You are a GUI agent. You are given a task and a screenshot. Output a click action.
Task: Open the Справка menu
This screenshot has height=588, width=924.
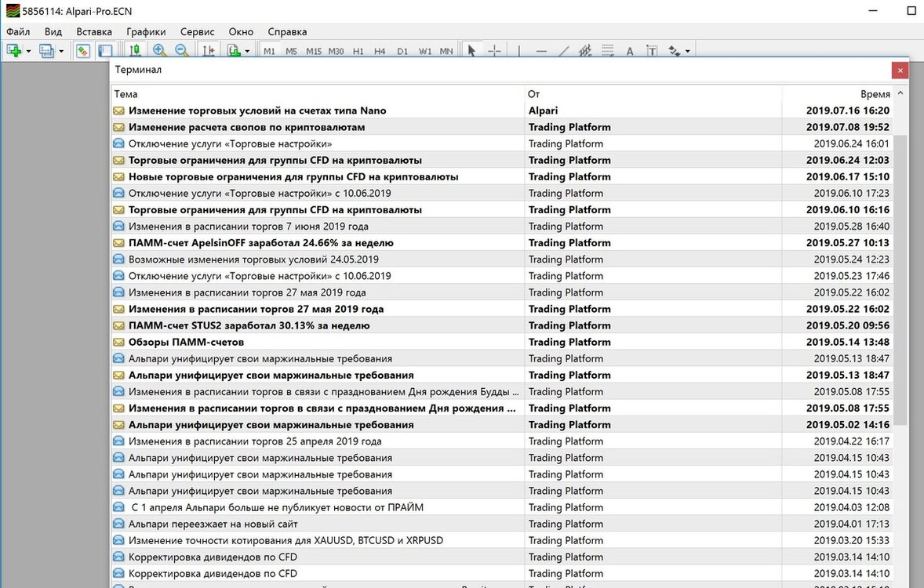[287, 32]
